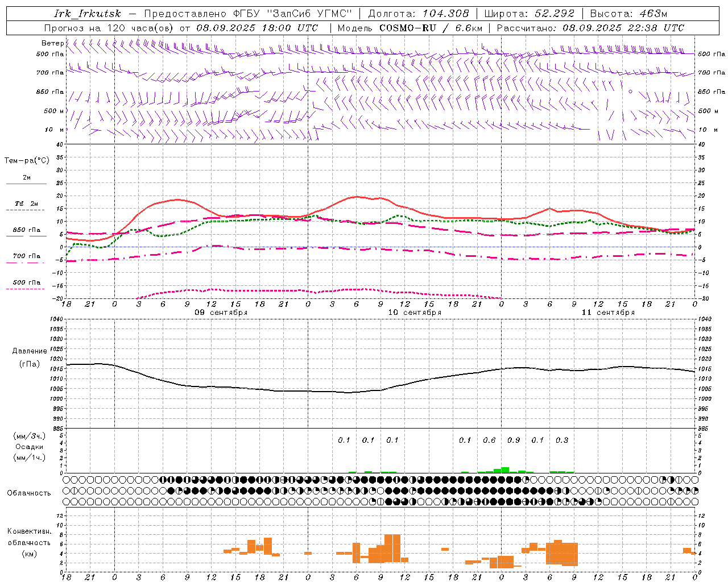Click the 'Конвективн.' label

30,531
